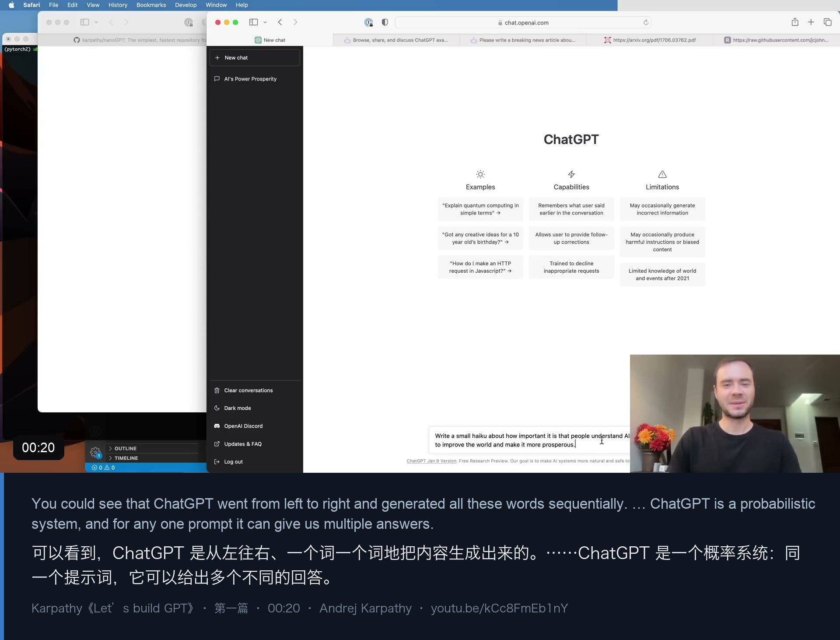840x640 pixels.
Task: Go forward in the front Safari window
Action: pos(295,22)
